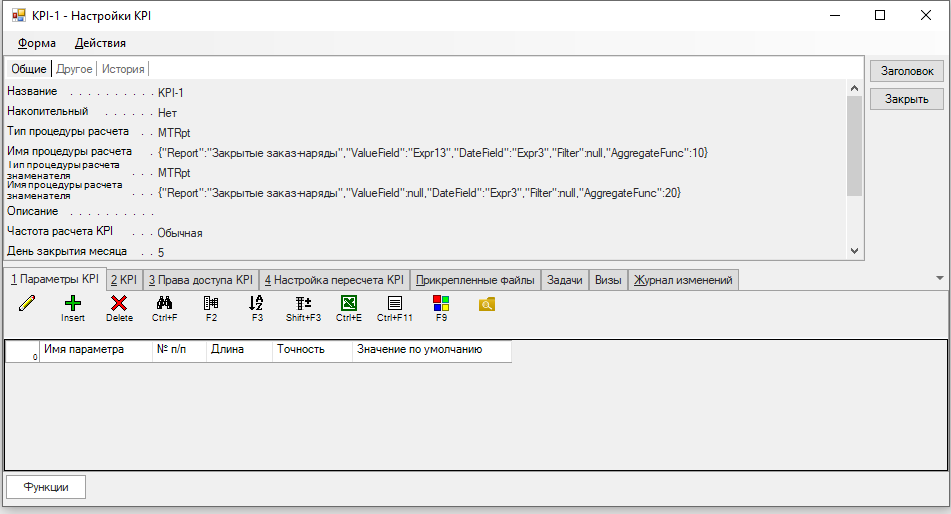Switch to the Права доступа KPI tab
951x514 pixels.
pos(201,280)
